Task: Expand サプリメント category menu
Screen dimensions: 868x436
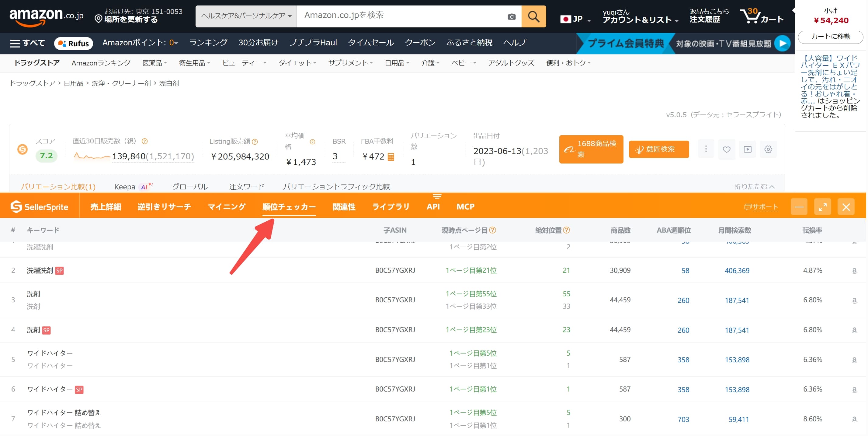Action: 350,63
